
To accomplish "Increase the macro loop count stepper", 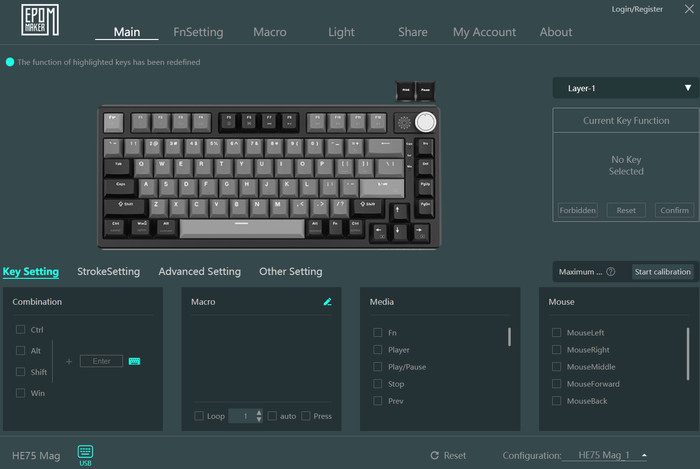I will tap(259, 412).
